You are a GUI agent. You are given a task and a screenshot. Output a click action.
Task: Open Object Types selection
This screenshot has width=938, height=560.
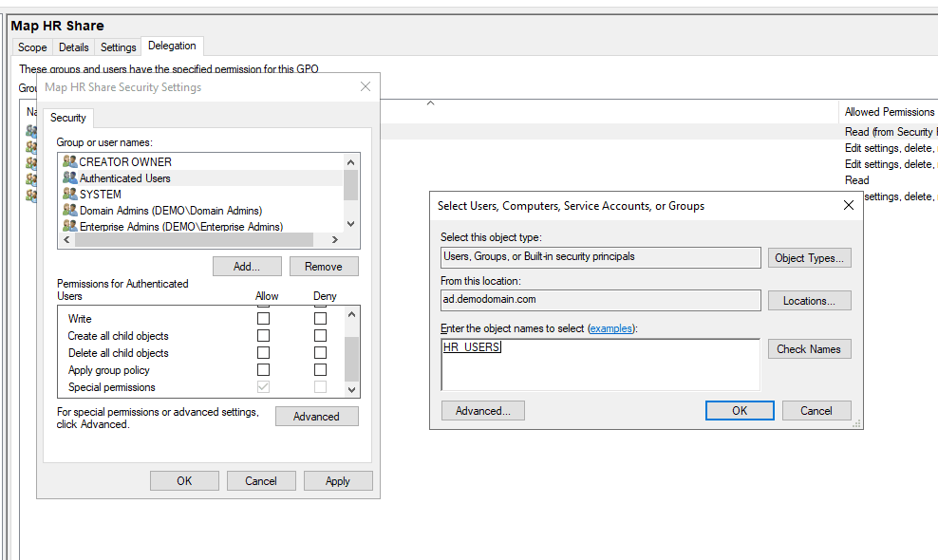click(809, 258)
